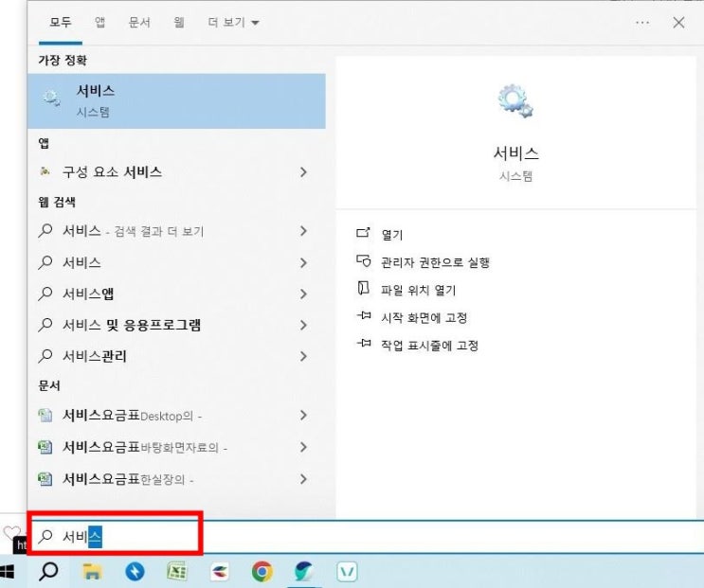Open the red-blue bird app on taskbar
Image resolution: width=704 pixels, height=588 pixels.
tap(220, 572)
